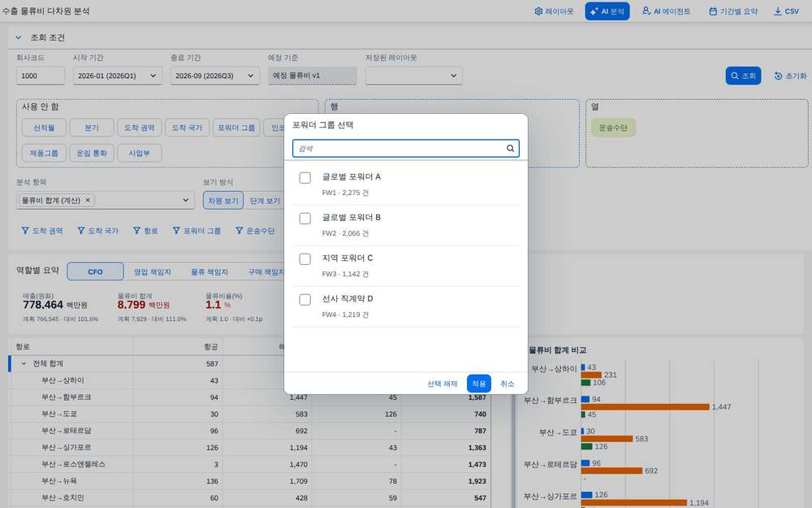Select the 부산→뉴욕 table row

250,481
